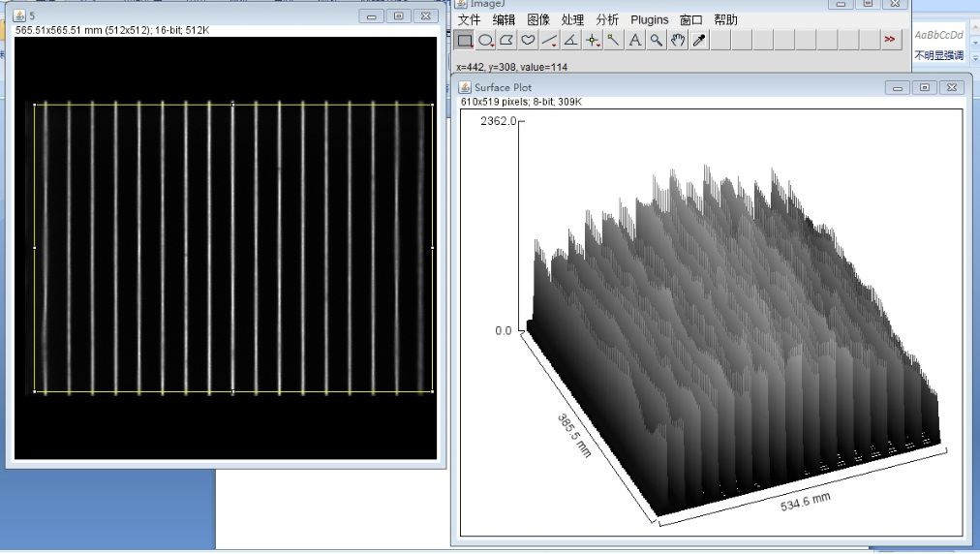Select the Text tool
The height and width of the screenshot is (554, 980).
635,40
